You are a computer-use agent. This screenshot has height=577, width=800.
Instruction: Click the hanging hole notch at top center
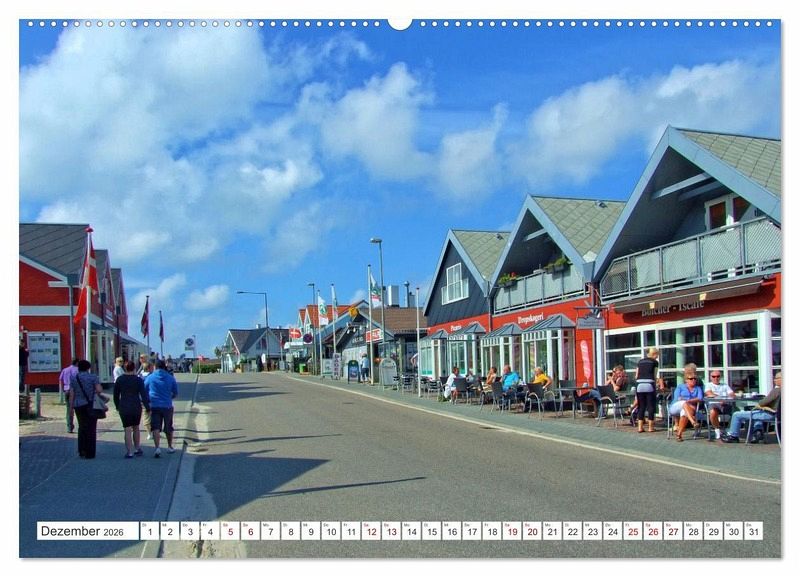tap(400, 23)
